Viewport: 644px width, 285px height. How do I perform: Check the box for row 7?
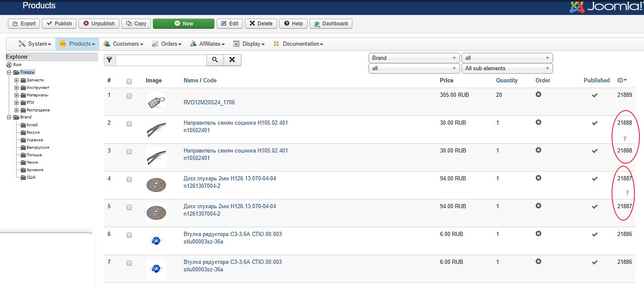point(129,263)
